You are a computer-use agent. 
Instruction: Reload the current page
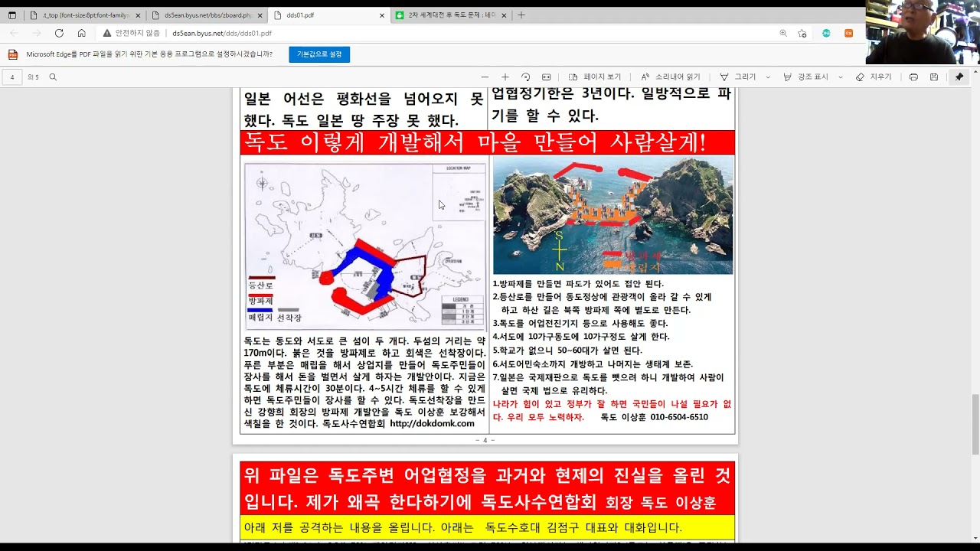[x=59, y=33]
